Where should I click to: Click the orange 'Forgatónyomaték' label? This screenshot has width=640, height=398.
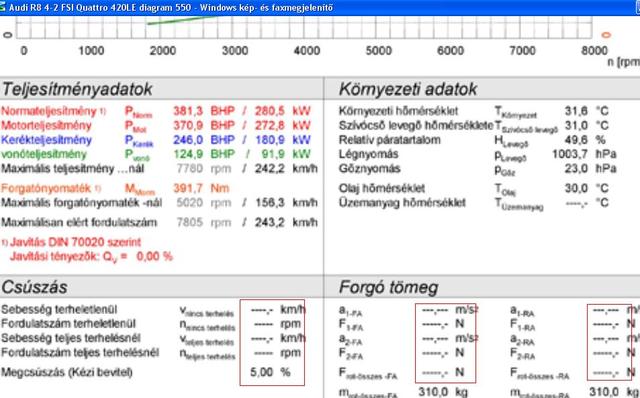[46, 189]
